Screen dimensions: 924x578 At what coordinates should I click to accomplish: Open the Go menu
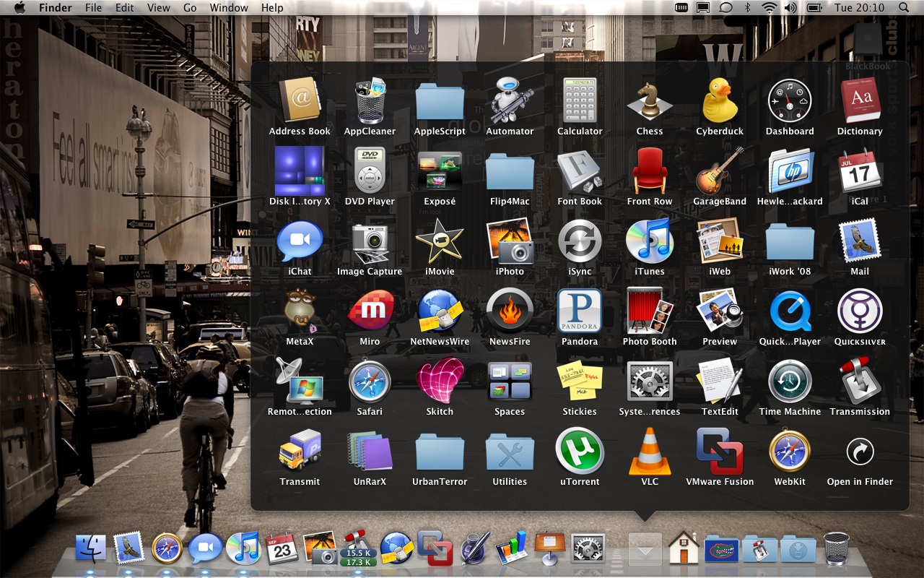[190, 8]
